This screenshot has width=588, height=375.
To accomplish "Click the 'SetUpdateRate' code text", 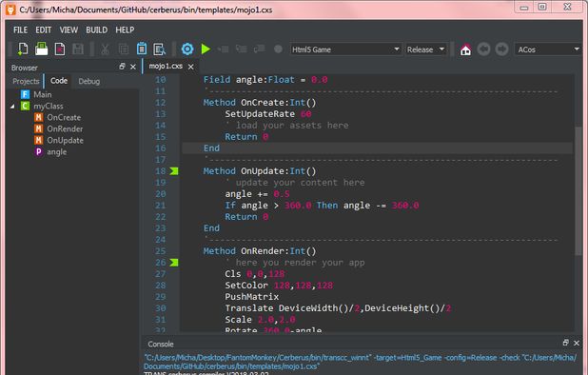I will 260,114.
